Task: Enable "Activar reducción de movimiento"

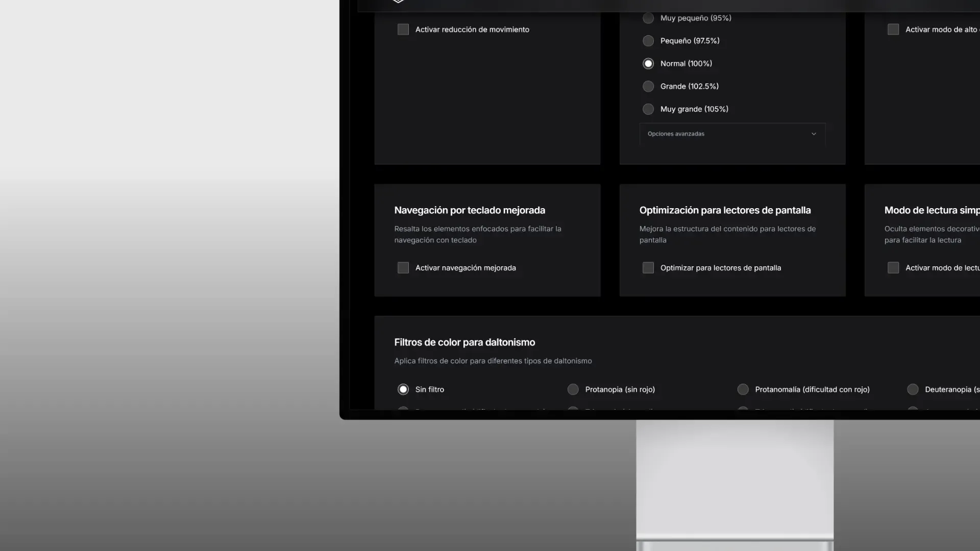Action: (403, 29)
